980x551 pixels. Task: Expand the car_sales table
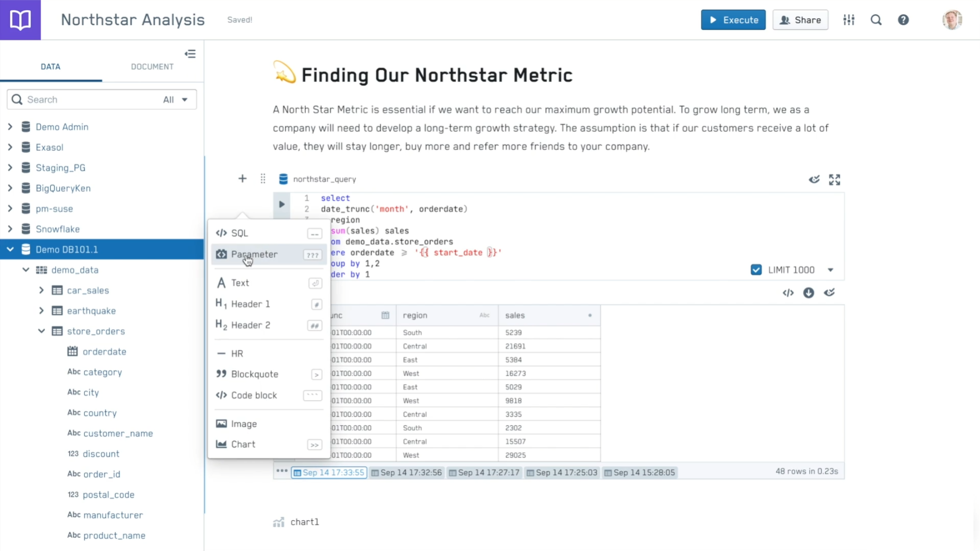(42, 290)
